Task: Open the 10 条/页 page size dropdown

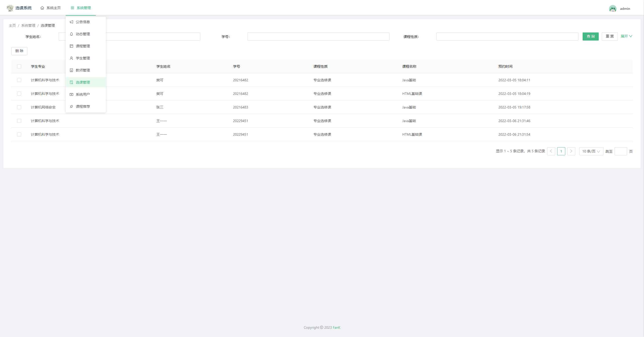Action: (591, 151)
